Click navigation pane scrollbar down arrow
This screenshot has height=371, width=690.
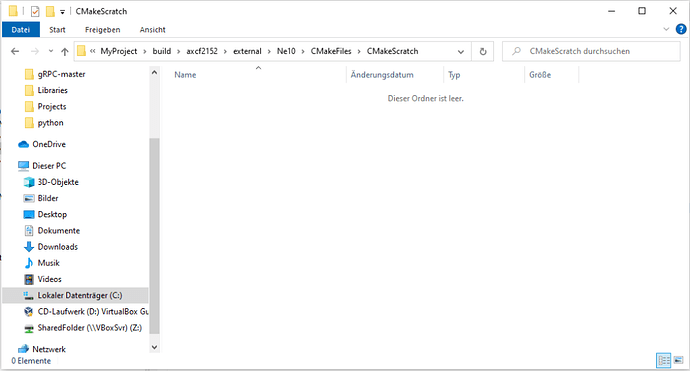154,347
